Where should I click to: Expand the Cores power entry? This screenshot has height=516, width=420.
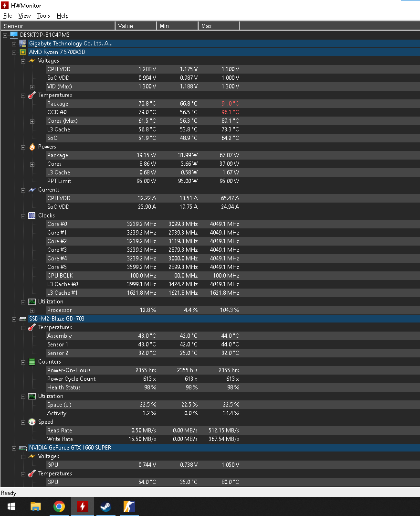point(32,164)
